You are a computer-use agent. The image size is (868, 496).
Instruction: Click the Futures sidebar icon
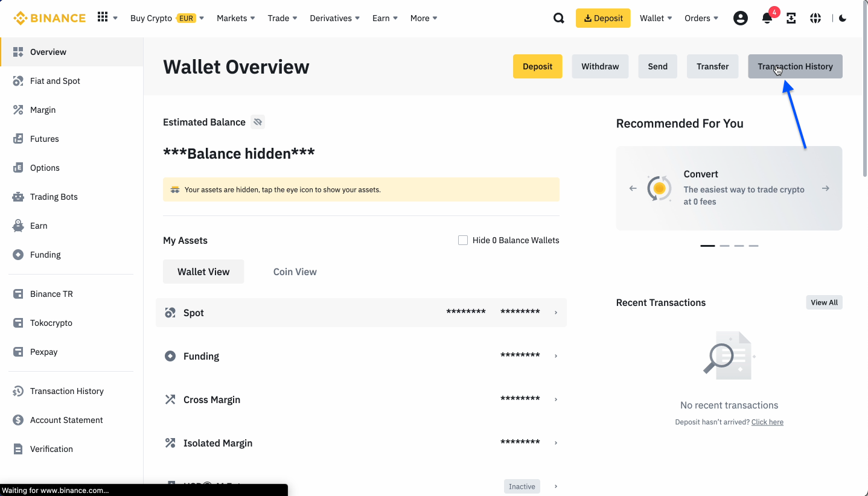(x=18, y=139)
